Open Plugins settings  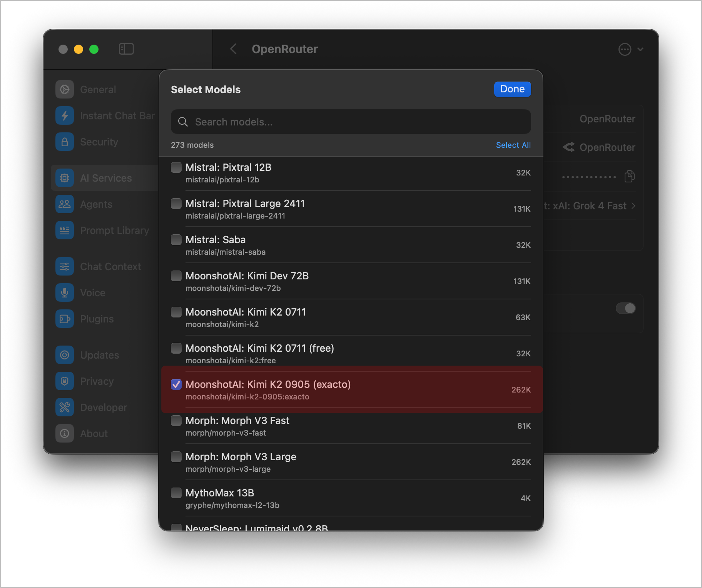pos(97,319)
